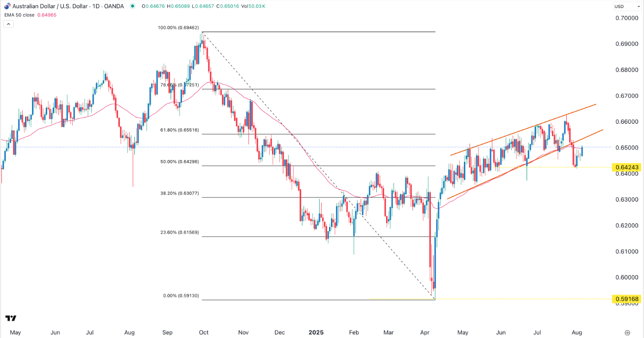Select the Apr label on the time axis
644x338 pixels.
click(x=425, y=332)
